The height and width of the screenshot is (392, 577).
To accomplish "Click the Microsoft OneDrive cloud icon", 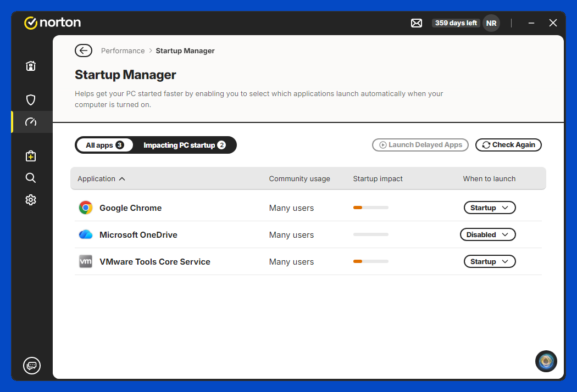I will (86, 234).
